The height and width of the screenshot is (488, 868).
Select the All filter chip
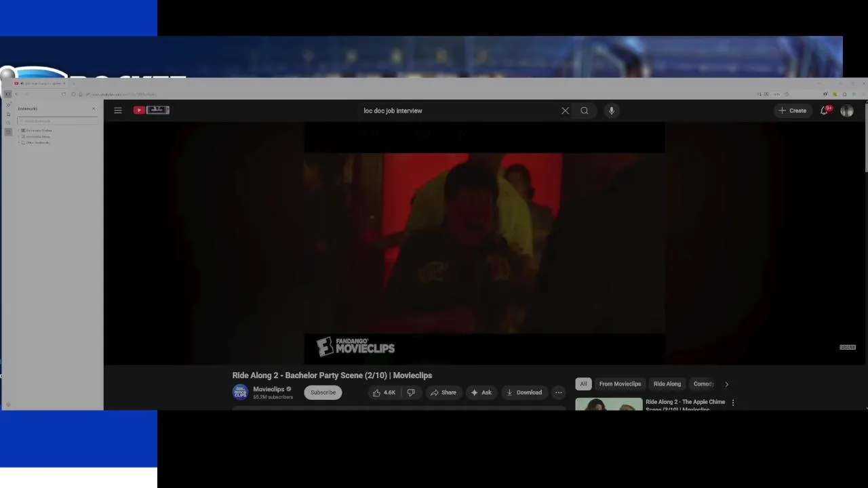click(583, 384)
